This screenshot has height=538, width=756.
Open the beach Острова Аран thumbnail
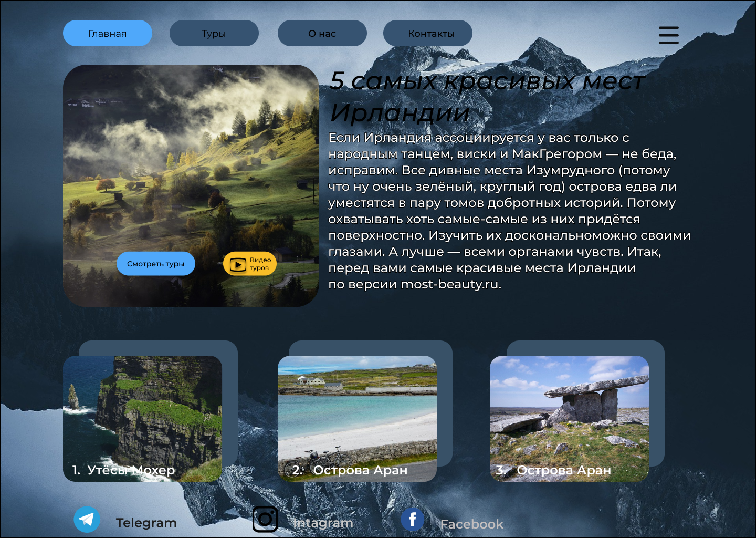[357, 419]
